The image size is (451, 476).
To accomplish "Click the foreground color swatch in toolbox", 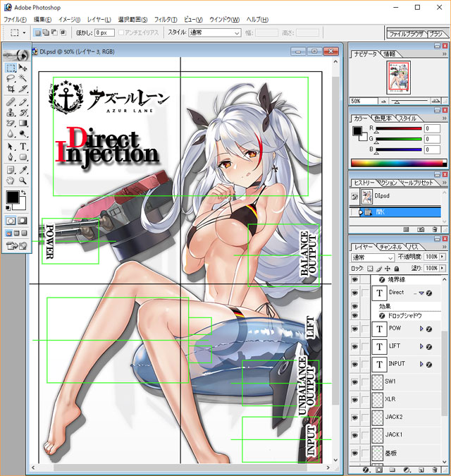I will 13,197.
